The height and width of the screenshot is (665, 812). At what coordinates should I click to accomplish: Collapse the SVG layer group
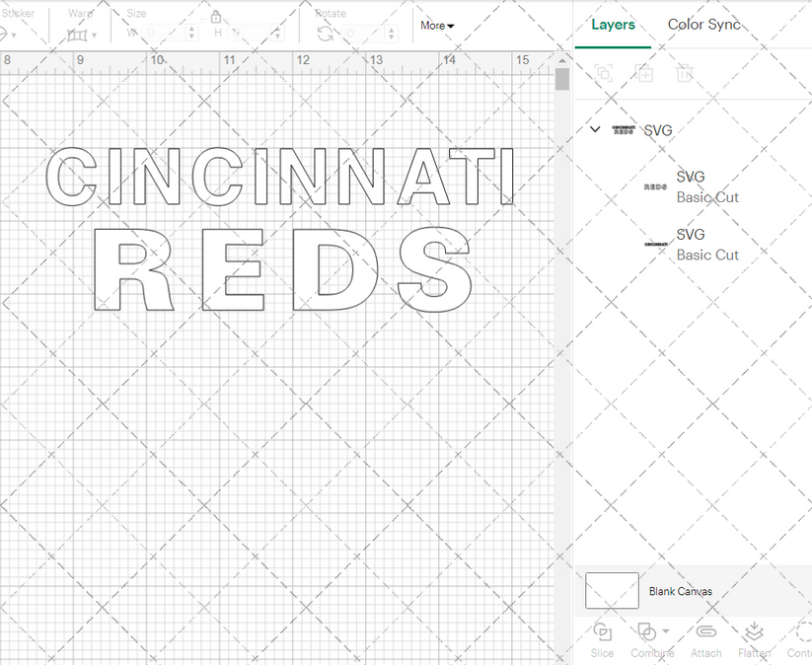[595, 129]
